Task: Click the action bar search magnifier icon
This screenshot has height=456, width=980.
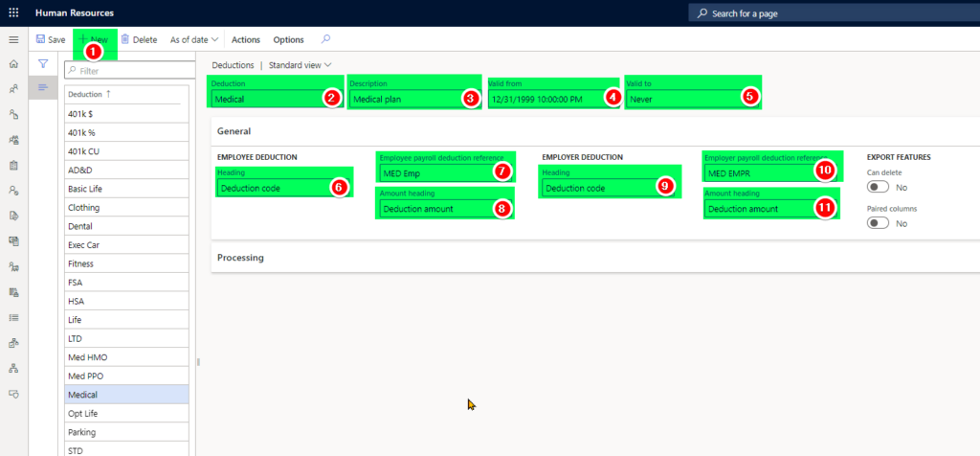Action: (325, 38)
